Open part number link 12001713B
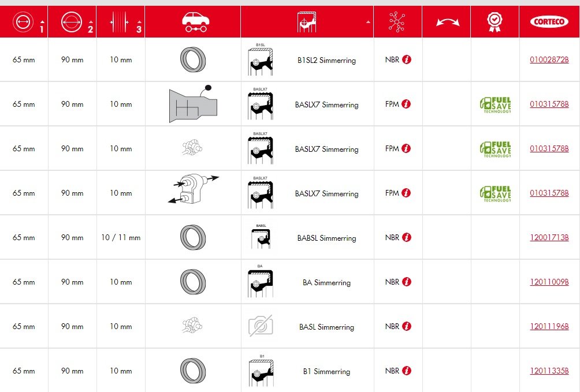 pos(549,237)
